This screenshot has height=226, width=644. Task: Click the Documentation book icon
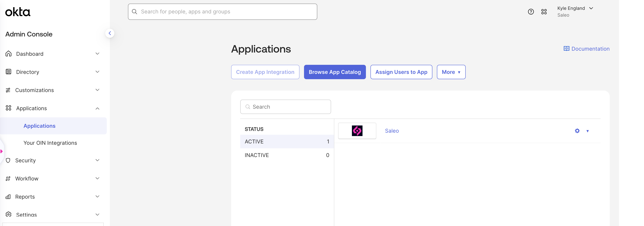click(566, 49)
